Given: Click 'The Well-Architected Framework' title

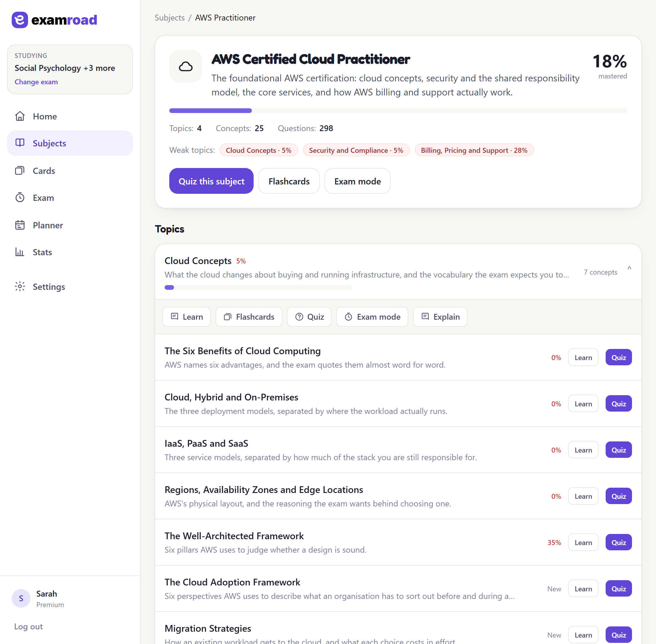Looking at the screenshot, I should point(234,536).
